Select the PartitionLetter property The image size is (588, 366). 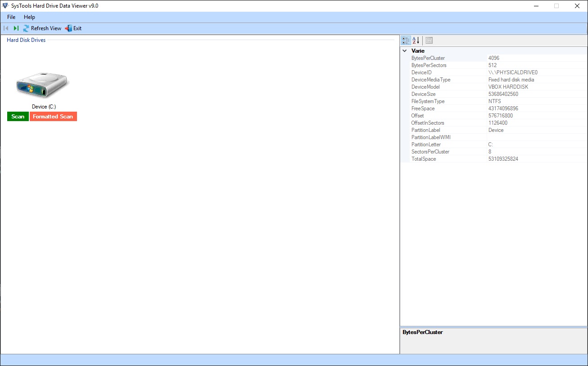[x=426, y=145]
